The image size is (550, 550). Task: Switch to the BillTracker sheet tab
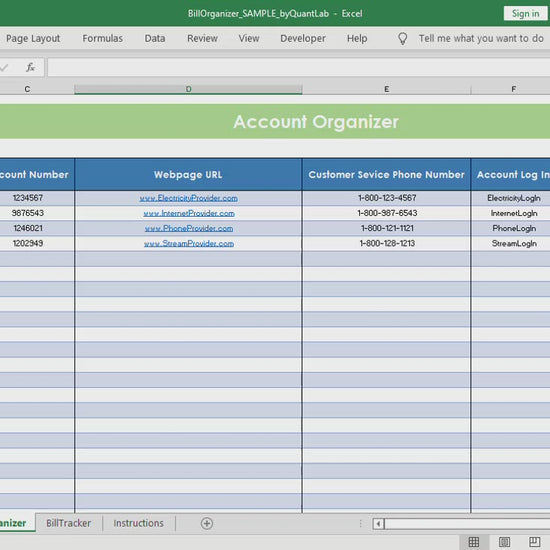click(x=68, y=523)
